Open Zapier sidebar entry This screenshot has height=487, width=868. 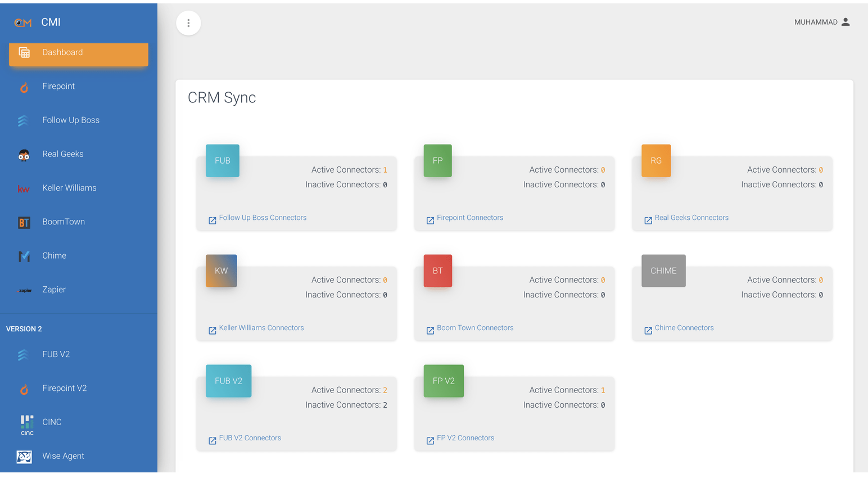pos(79,290)
